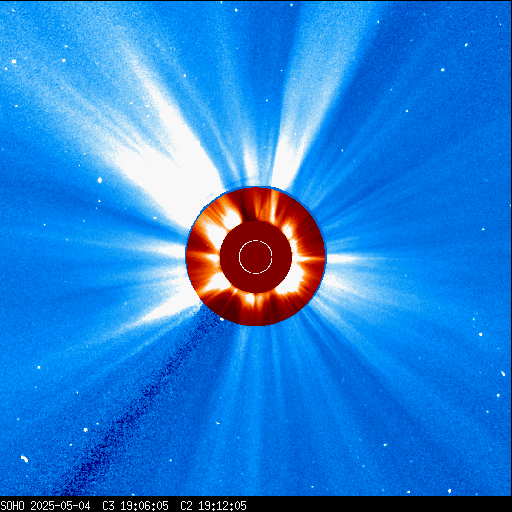The width and height of the screenshot is (512, 512).
Task: Click the bright star near top-left edge
Action: pos(14,61)
